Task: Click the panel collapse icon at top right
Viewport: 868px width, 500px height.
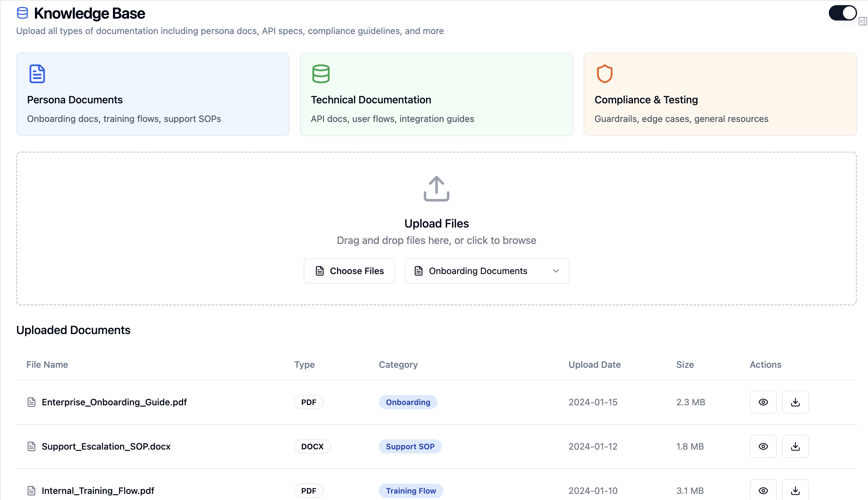Action: (863, 22)
